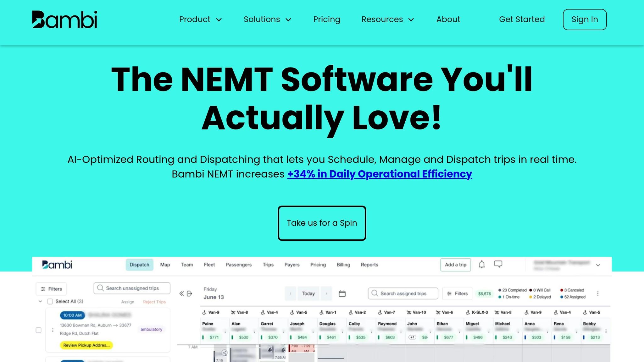Expand the Product dropdown in navigation
This screenshot has width=644, height=362.
[200, 19]
